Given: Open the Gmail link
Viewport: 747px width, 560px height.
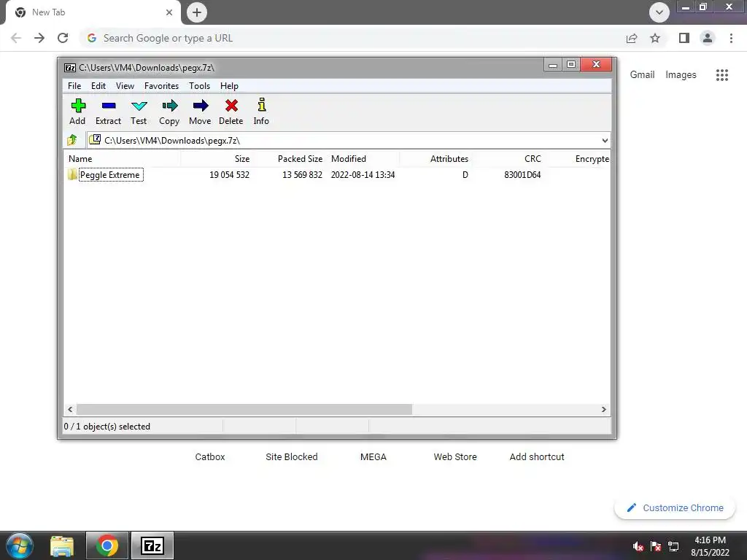Looking at the screenshot, I should click(x=642, y=75).
